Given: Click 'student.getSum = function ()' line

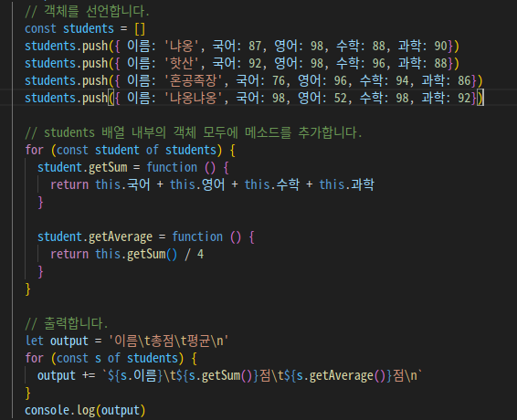Looking at the screenshot, I should click(133, 167).
